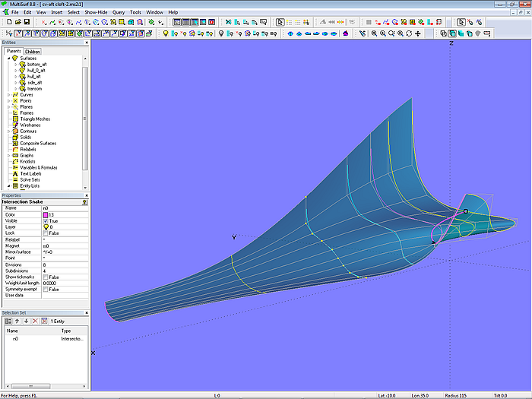Save the model with the floppy disk icon
The height and width of the screenshot is (399, 532).
[x=25, y=23]
